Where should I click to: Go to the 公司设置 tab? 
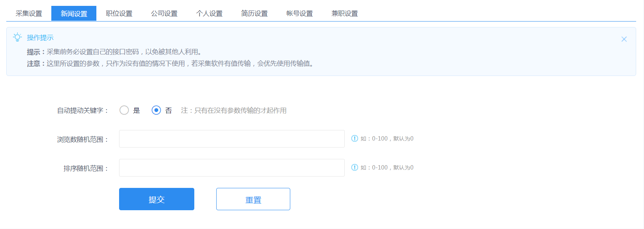coord(164,13)
